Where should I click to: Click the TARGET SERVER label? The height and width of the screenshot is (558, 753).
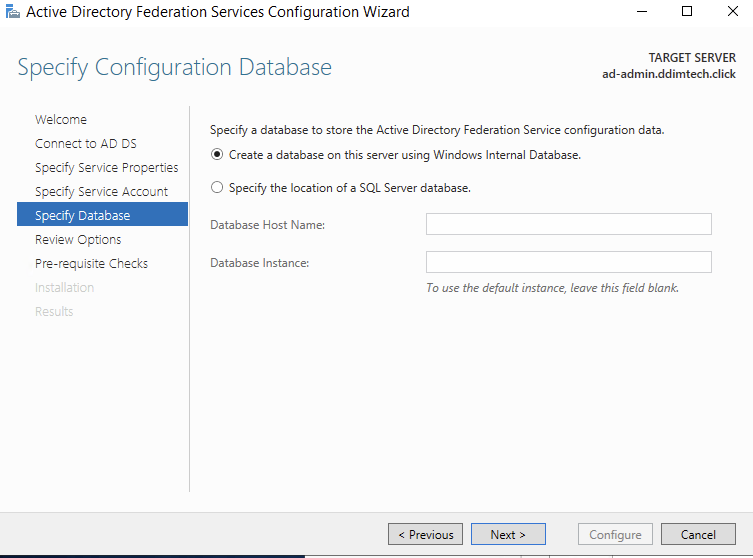pyautogui.click(x=692, y=58)
